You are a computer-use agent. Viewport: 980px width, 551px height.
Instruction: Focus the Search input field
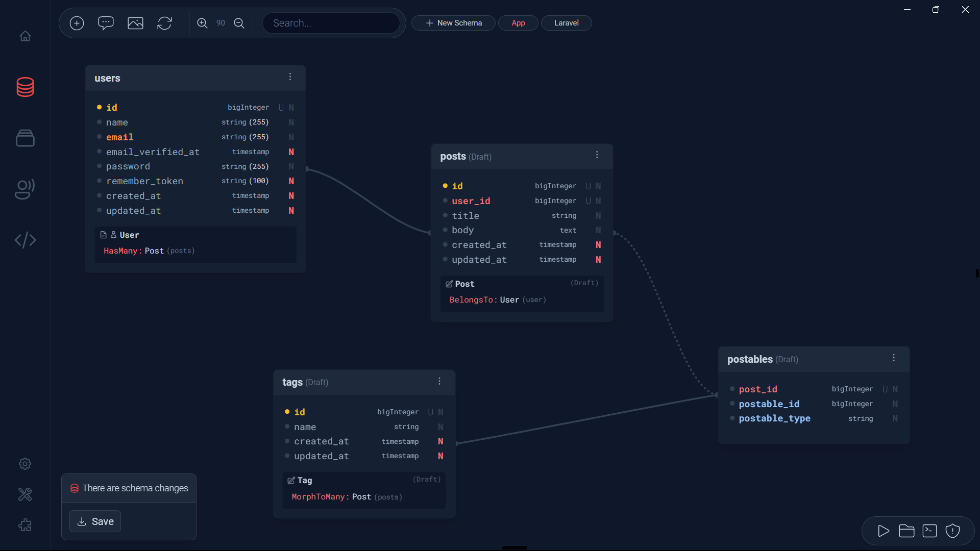click(331, 23)
